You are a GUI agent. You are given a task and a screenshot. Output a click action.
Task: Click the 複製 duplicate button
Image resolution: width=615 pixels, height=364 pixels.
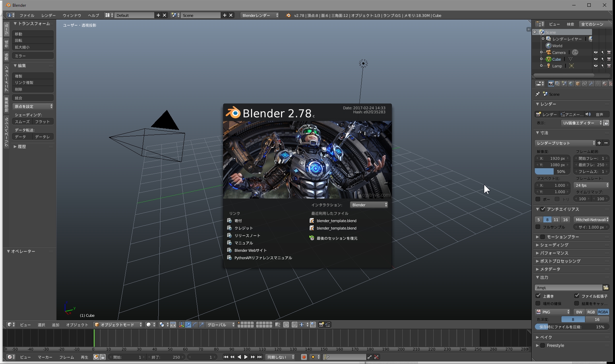pos(33,76)
